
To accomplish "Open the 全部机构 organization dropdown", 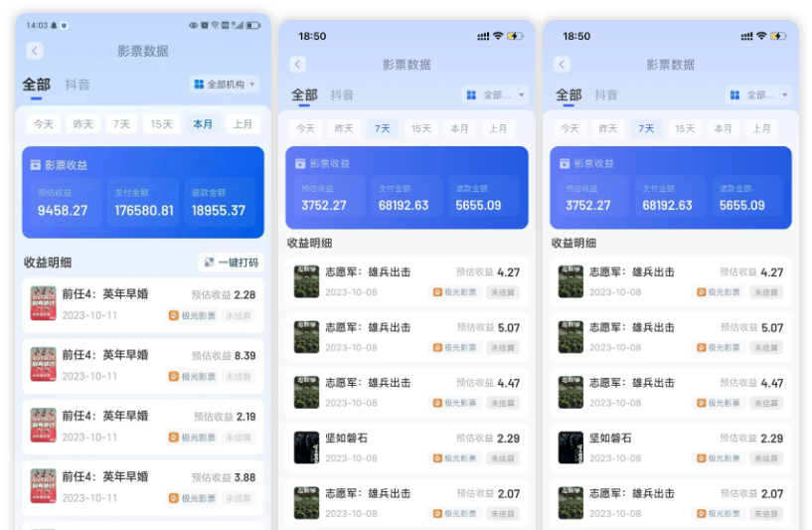I will pos(226,85).
